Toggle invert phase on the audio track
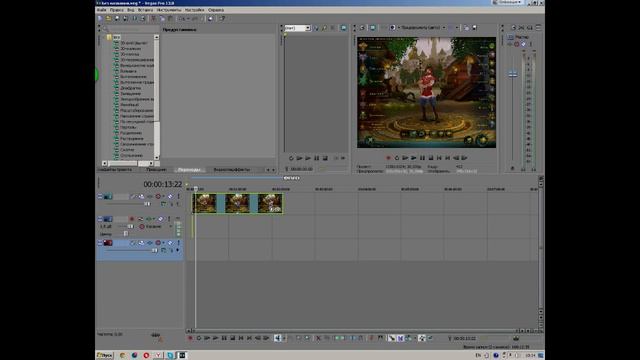Screen dimensions: 640x360 click(140, 219)
